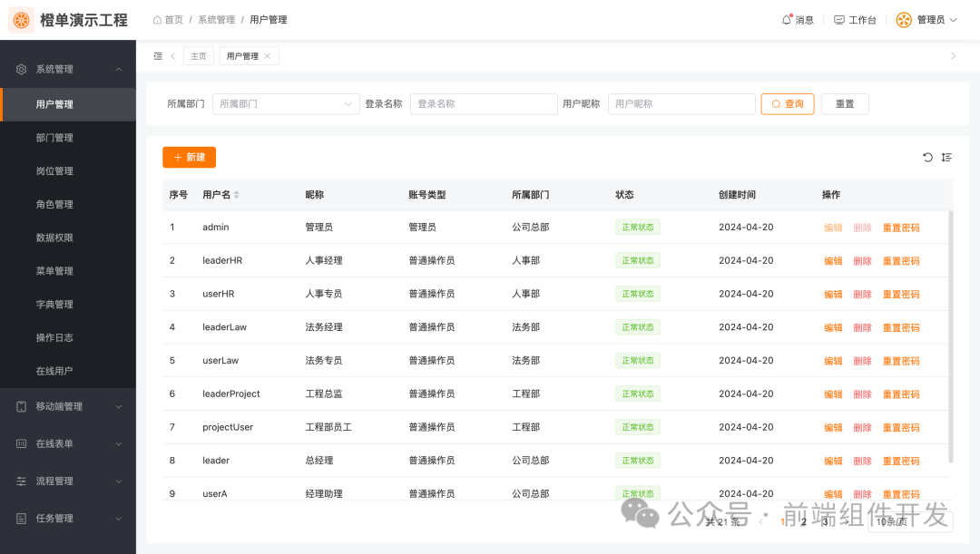Viewport: 980px width, 554px height.
Task: Switch to the 主页 tab
Action: coord(198,55)
